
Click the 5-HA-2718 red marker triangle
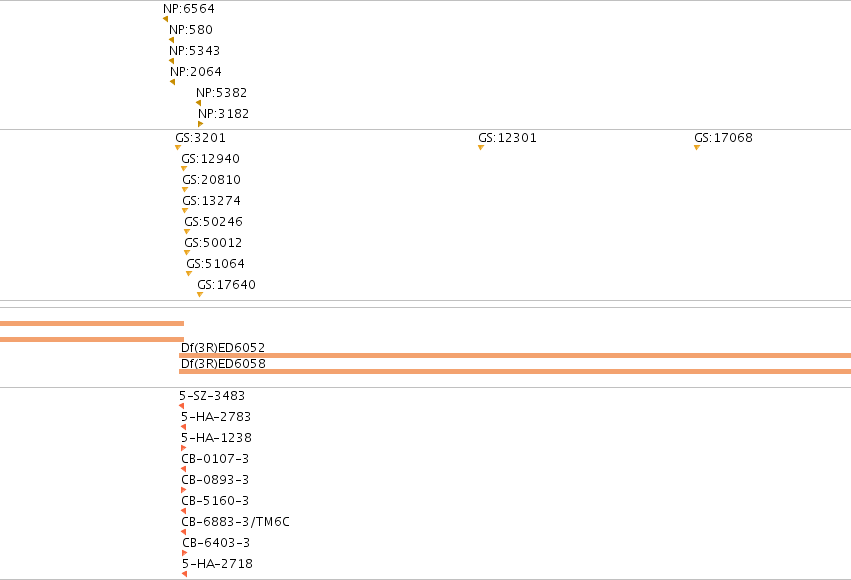click(185, 574)
